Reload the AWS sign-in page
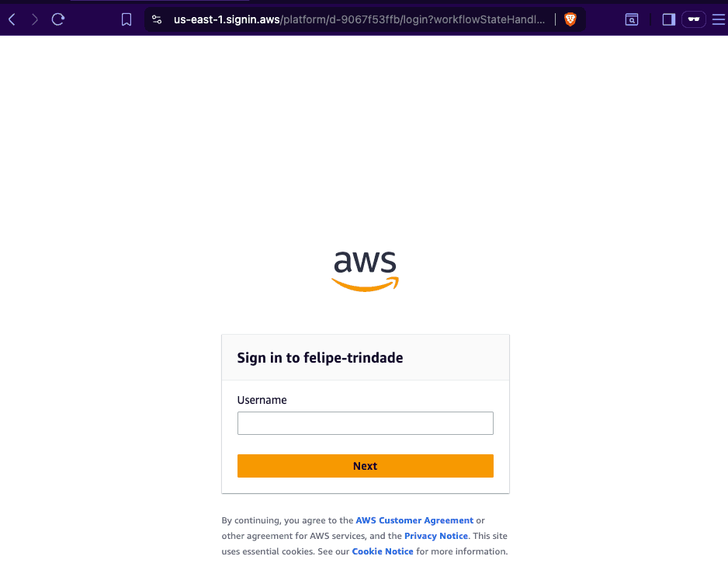Screen dimensions: 728x570 coord(58,19)
